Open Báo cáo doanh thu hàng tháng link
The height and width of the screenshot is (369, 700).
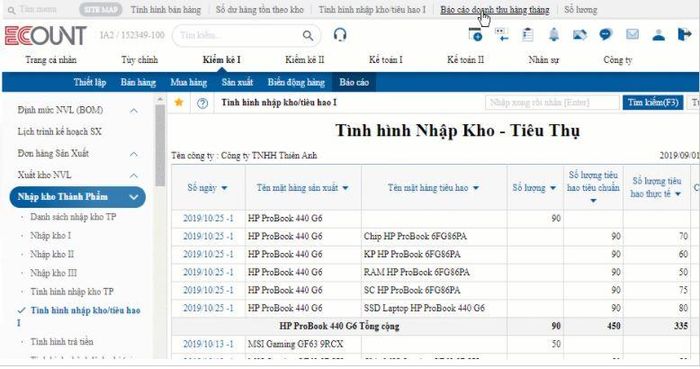(495, 10)
